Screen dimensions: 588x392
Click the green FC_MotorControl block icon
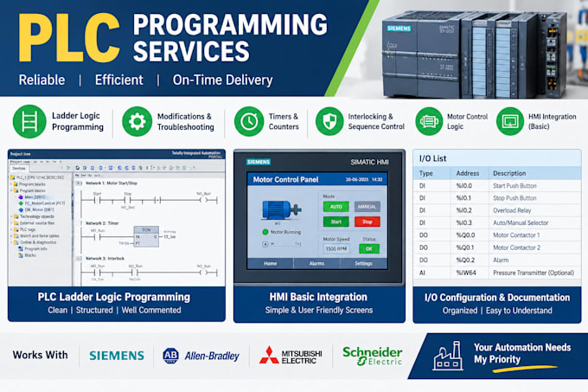tap(21, 203)
